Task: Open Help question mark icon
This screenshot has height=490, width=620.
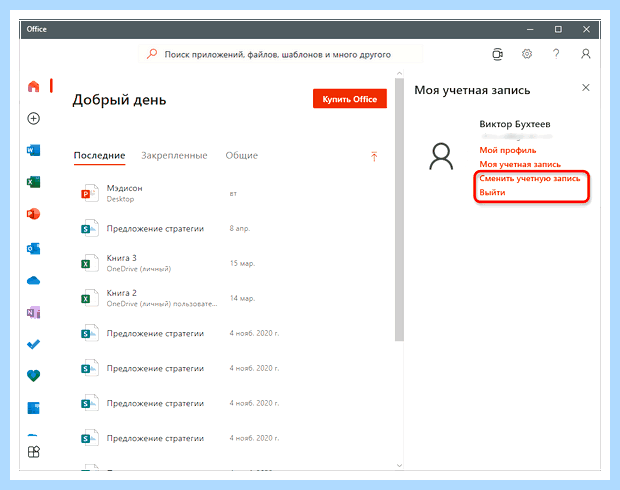Action: point(556,54)
